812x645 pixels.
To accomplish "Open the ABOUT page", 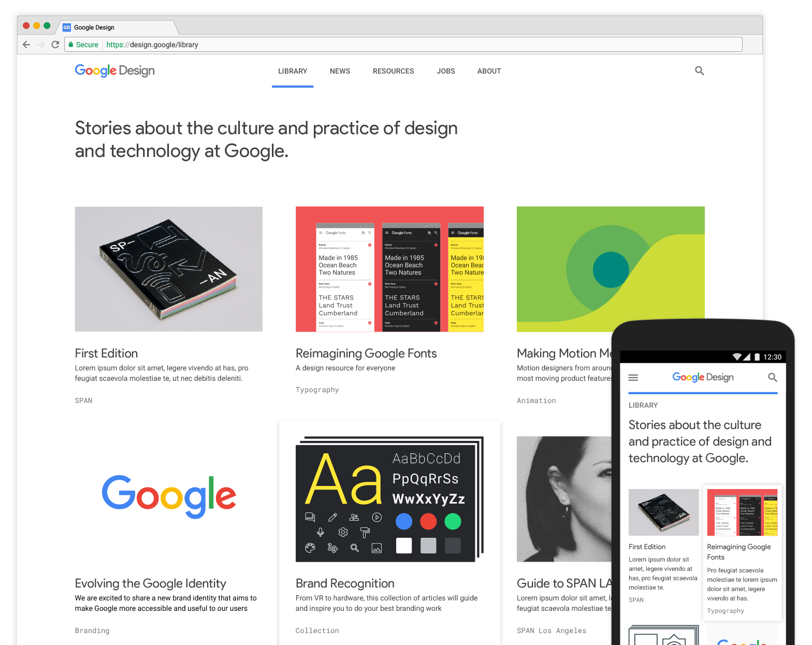I will coord(489,71).
